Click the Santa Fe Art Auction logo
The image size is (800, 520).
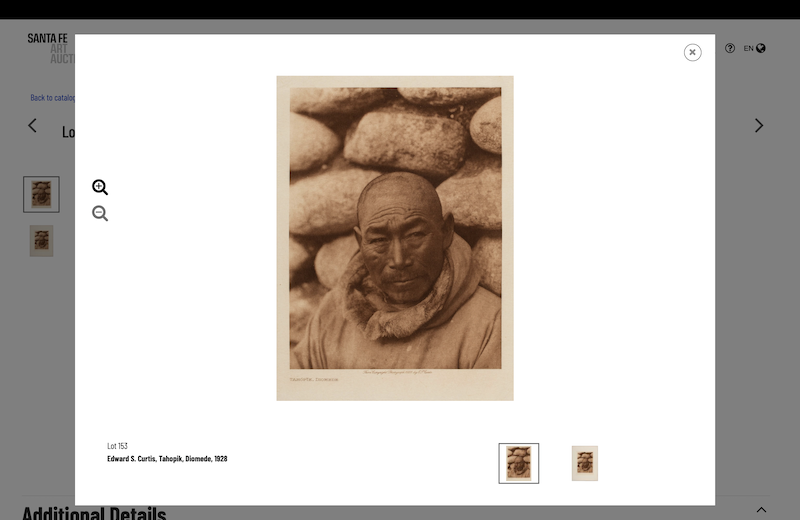click(51, 48)
